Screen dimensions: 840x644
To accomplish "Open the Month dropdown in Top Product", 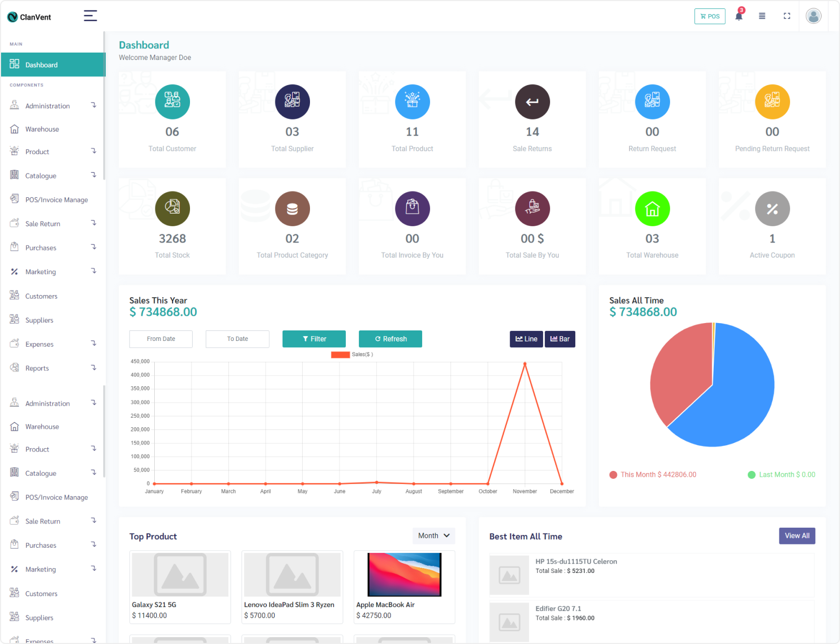I will tap(434, 536).
